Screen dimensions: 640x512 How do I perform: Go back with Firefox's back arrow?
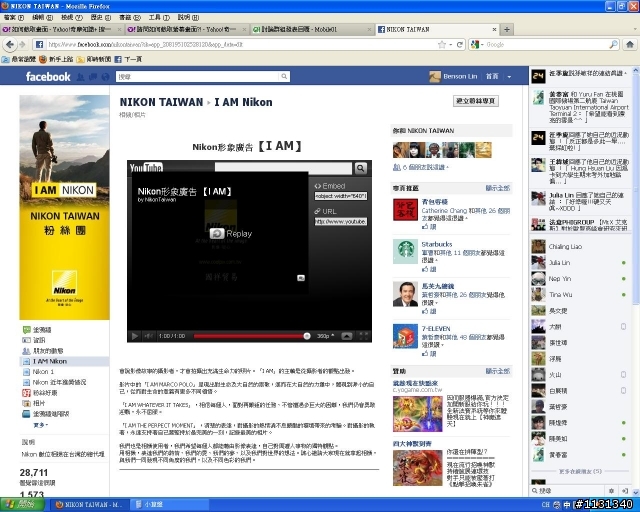[x=10, y=45]
